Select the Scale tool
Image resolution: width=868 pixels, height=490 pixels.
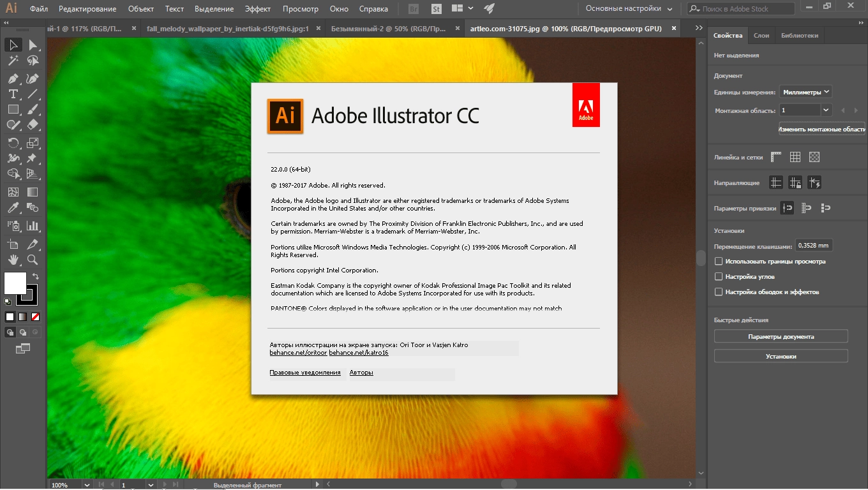33,142
